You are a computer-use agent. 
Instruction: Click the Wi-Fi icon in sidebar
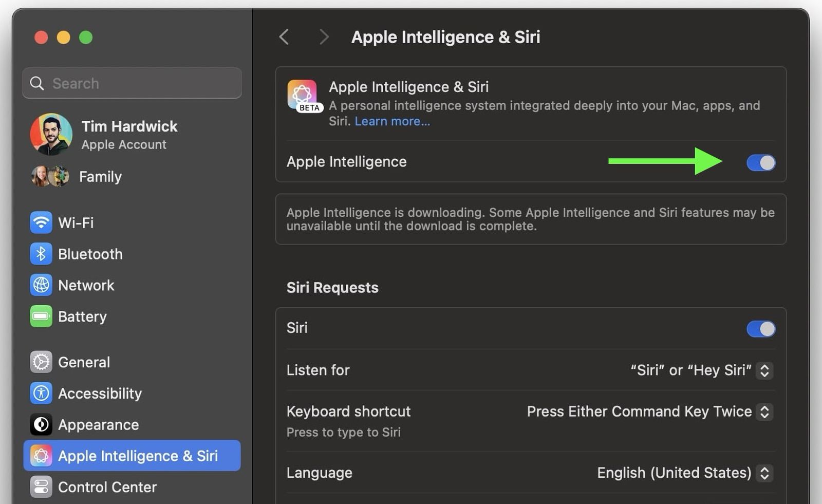tap(41, 223)
